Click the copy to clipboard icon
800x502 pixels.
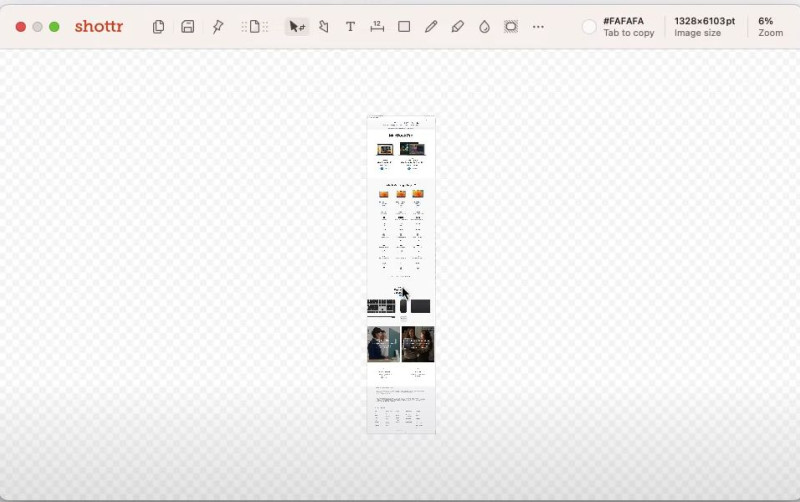pyautogui.click(x=159, y=27)
